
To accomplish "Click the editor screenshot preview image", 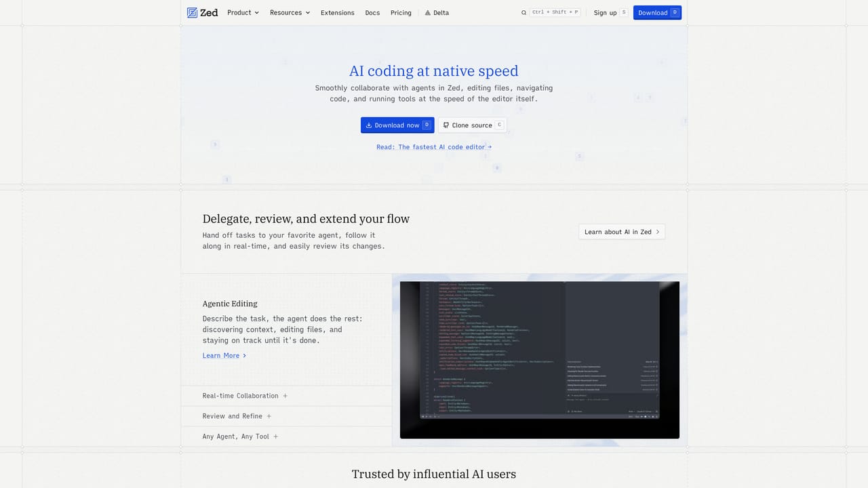I will coord(540,360).
